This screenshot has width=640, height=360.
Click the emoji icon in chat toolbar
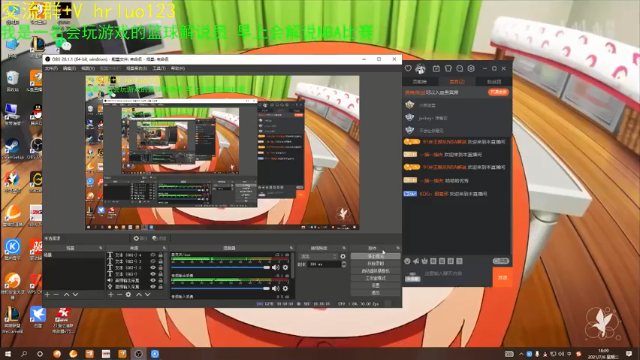[x=407, y=261]
